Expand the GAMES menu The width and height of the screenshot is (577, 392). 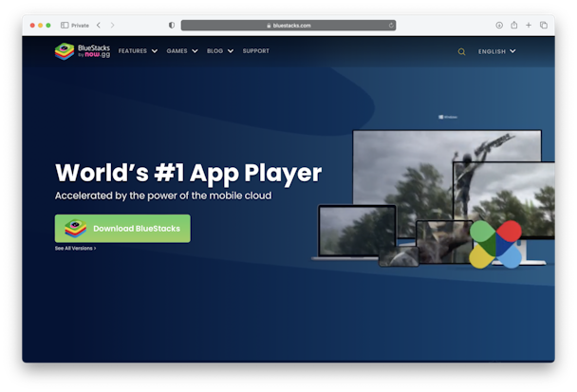(182, 51)
